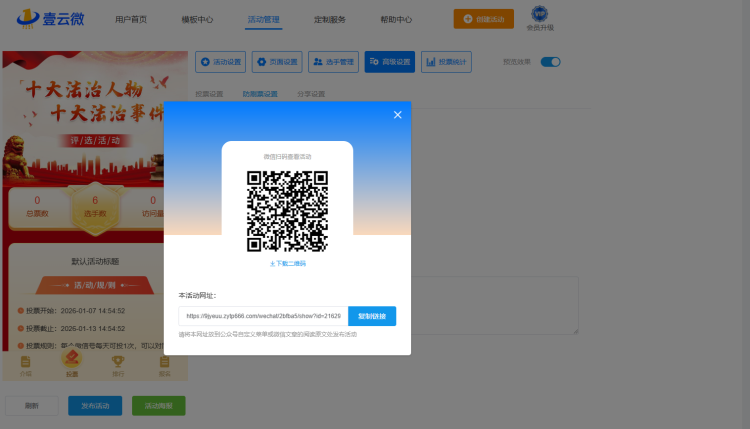750x429 pixels.
Task: Open 投票统计 vote statistics
Action: pyautogui.click(x=447, y=62)
